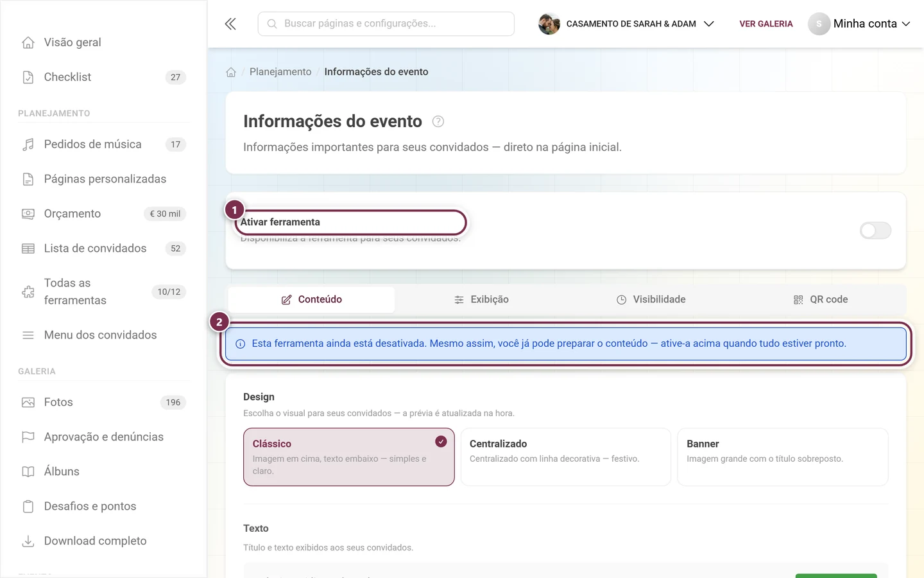
Task: Click the Lista de convidados table icon
Action: coord(28,249)
